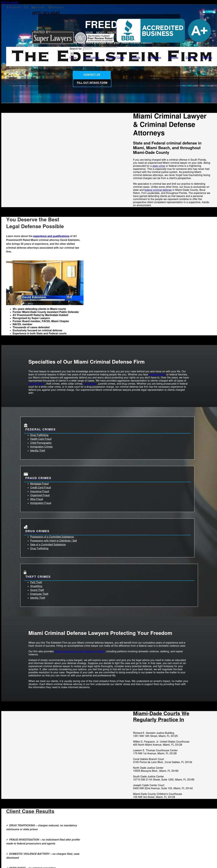
Task: Open the Organized Fraud link
Action: click(40, 495)
